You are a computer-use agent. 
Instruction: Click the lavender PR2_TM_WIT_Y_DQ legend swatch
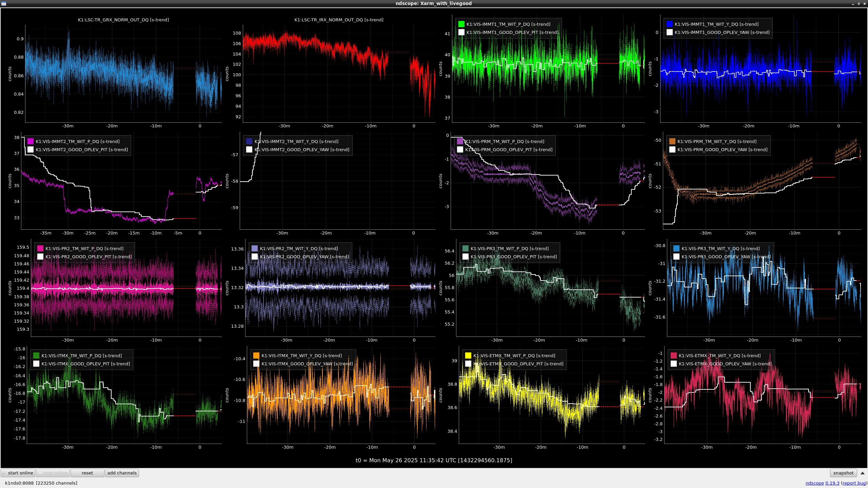pyautogui.click(x=255, y=248)
